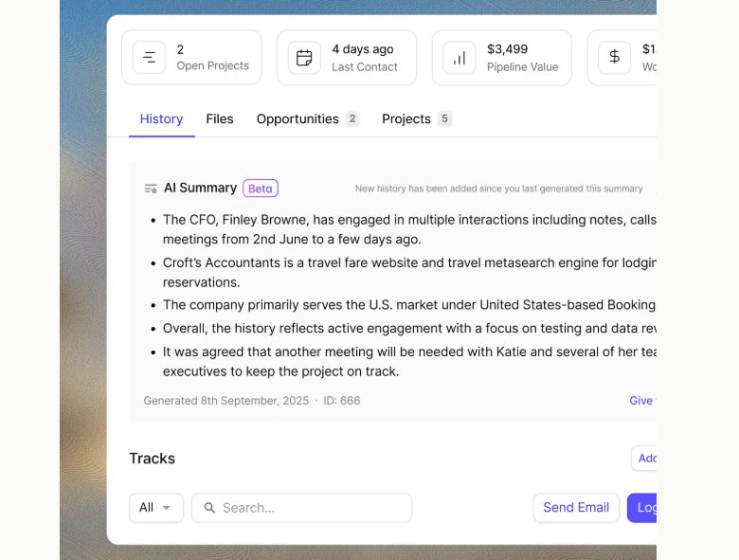Switch to the History tab
This screenshot has height=560, width=739.
161,118
